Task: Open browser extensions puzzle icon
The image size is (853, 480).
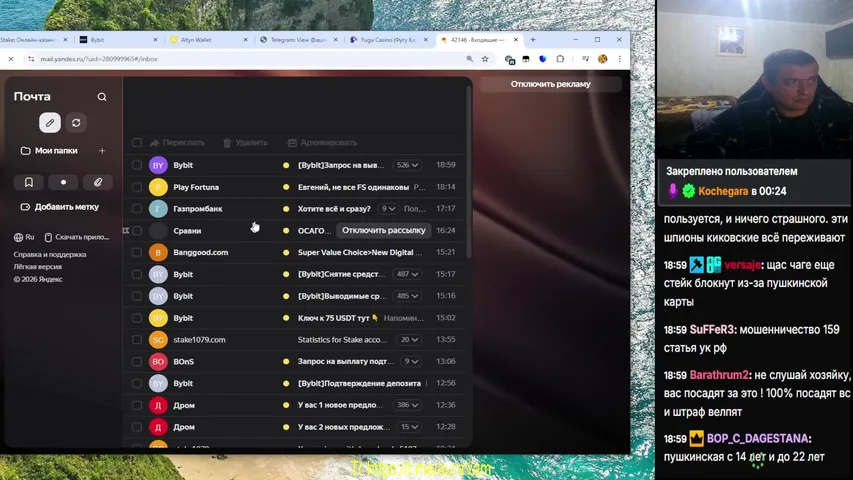Action: (560, 59)
